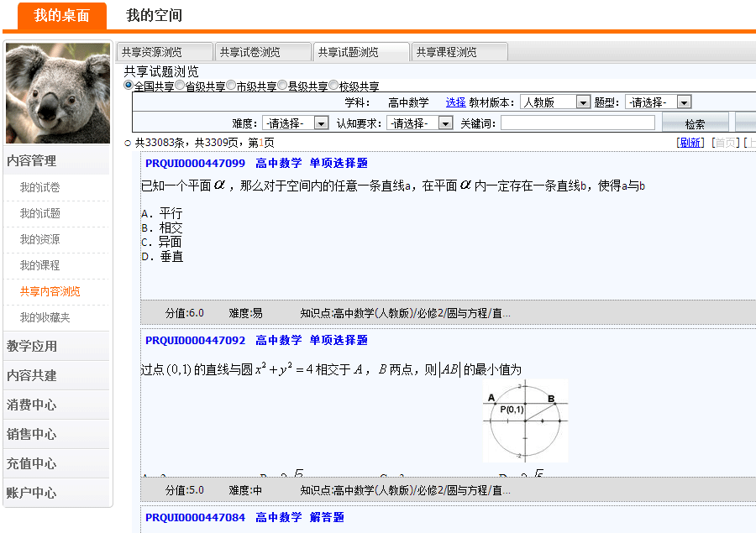Open the 教材版本 dropdown showing 人教版

click(555, 102)
